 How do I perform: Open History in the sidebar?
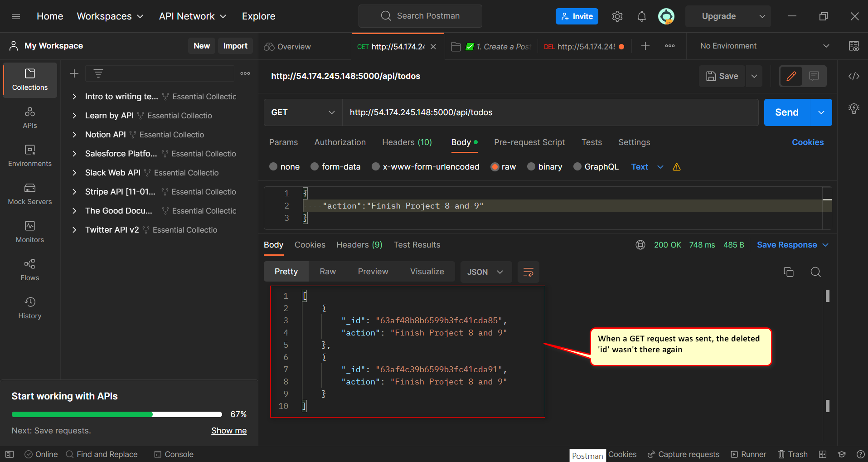coord(30,308)
